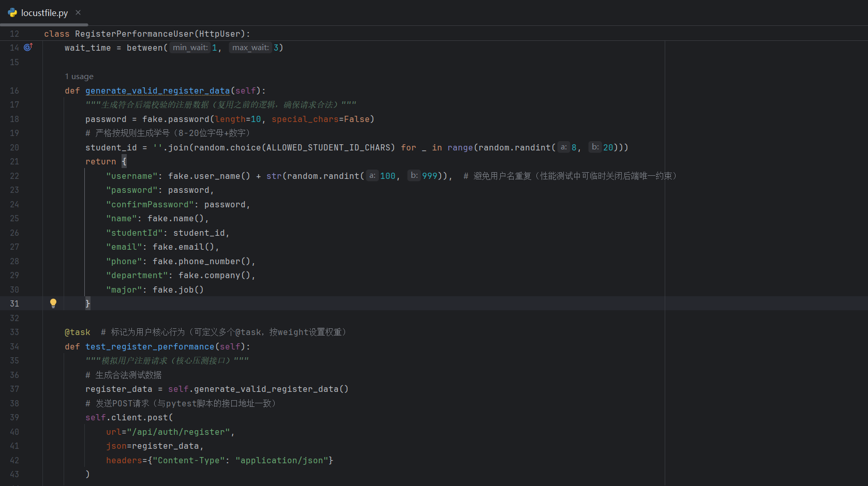This screenshot has width=868, height=486.
Task: Click the class name RegisterPerformanceUser
Action: click(x=134, y=34)
